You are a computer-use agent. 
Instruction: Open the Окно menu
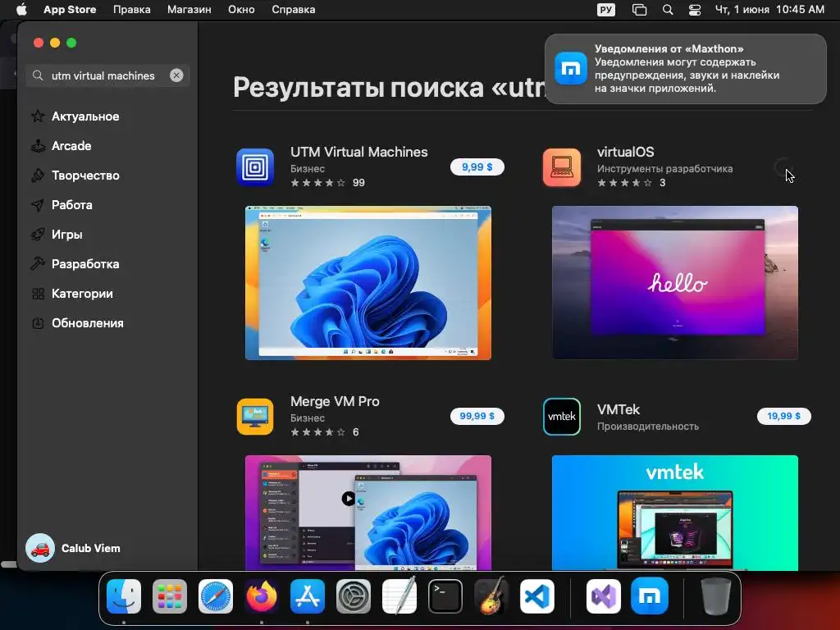pos(241,10)
